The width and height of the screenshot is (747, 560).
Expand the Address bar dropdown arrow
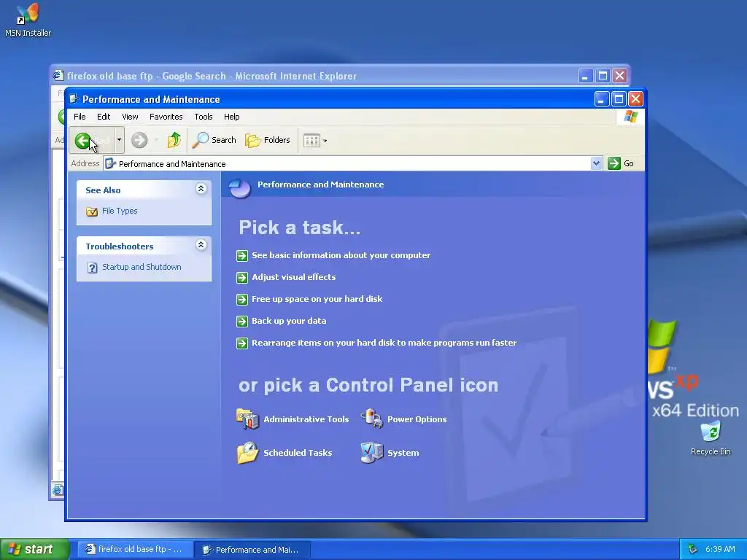click(x=596, y=163)
